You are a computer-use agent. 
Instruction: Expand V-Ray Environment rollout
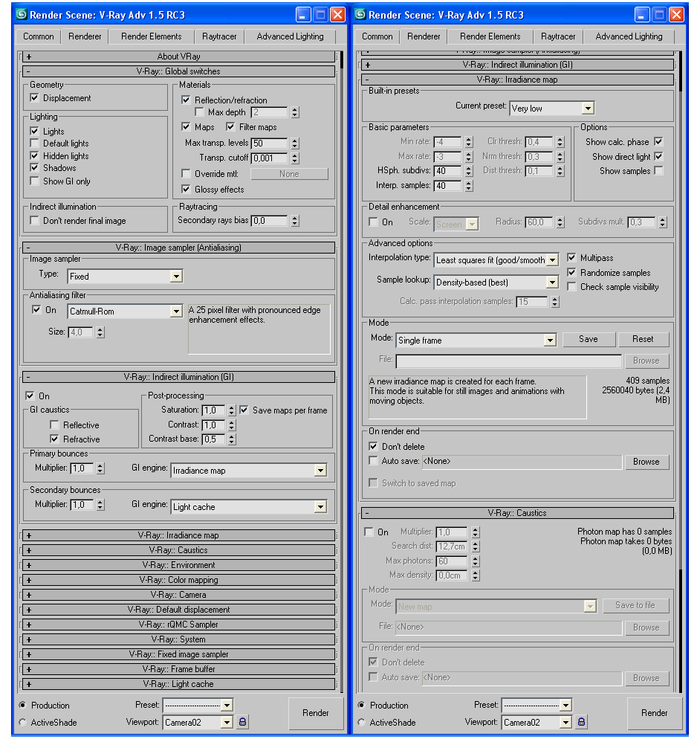click(178, 564)
